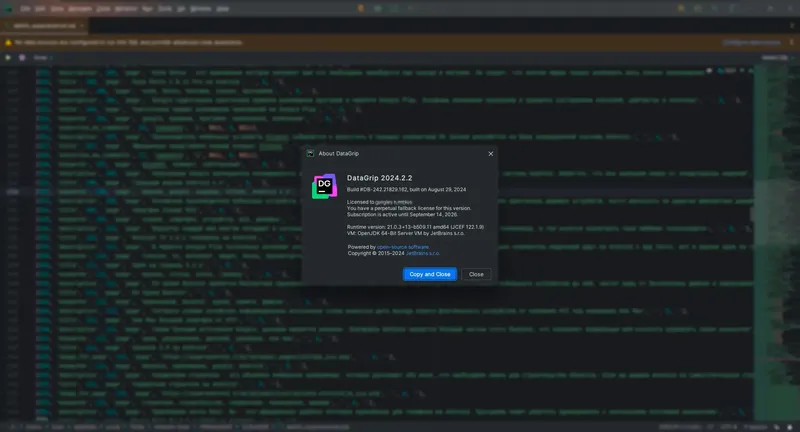Screen dimensions: 800x432
Task: Open the JetBrains s.r.o. link
Action: click(422, 253)
